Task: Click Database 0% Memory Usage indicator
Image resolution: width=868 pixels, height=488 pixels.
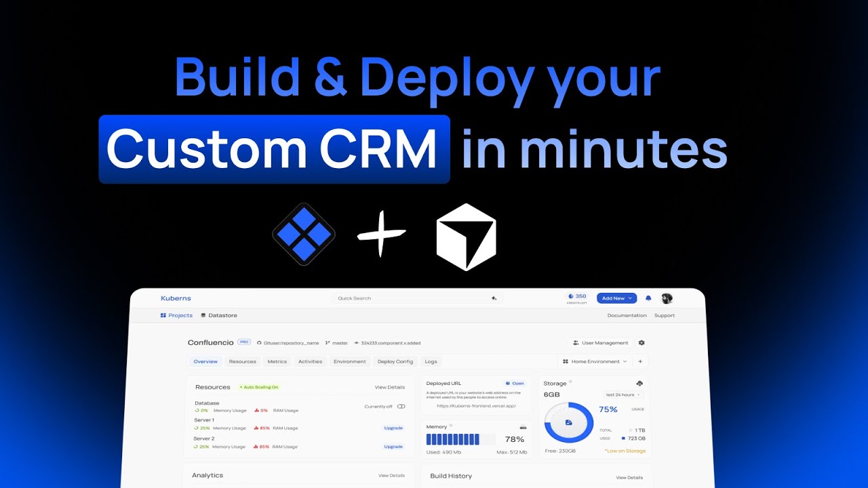Action: (220, 410)
